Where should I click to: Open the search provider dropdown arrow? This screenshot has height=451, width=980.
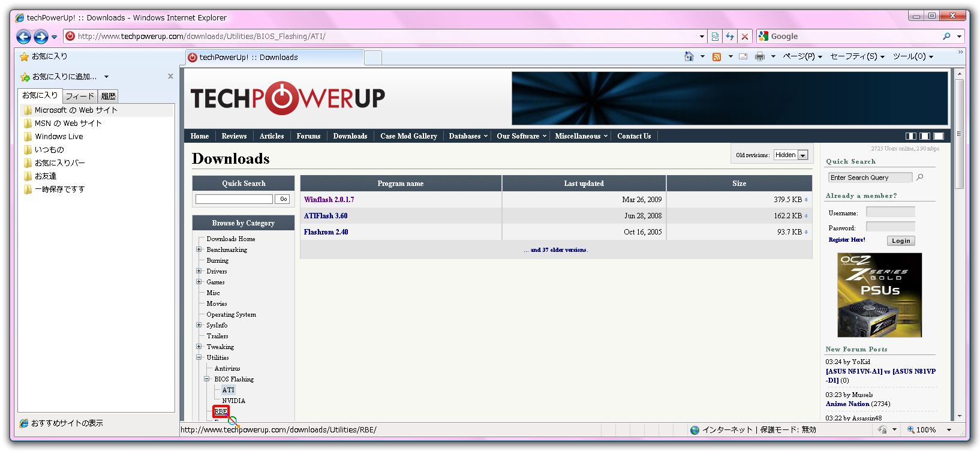pos(959,37)
